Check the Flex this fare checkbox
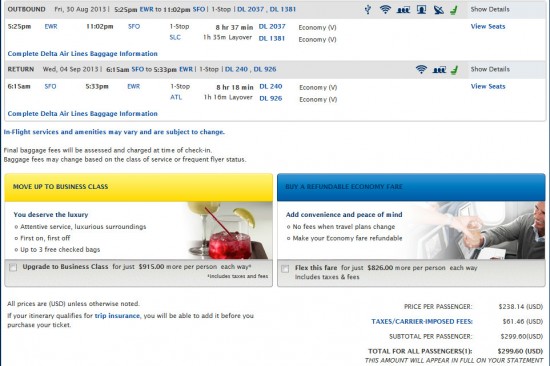The image size is (550, 366). tap(285, 269)
